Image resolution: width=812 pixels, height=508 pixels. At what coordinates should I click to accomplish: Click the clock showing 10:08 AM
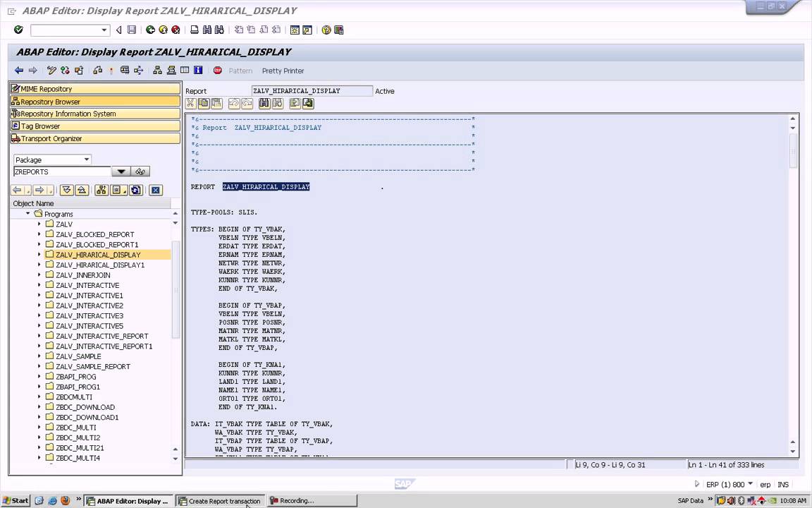[x=794, y=501]
